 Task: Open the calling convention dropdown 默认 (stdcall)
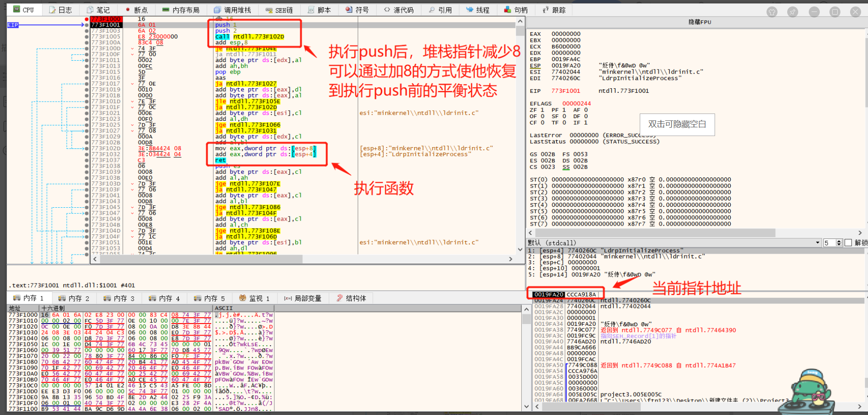click(674, 243)
